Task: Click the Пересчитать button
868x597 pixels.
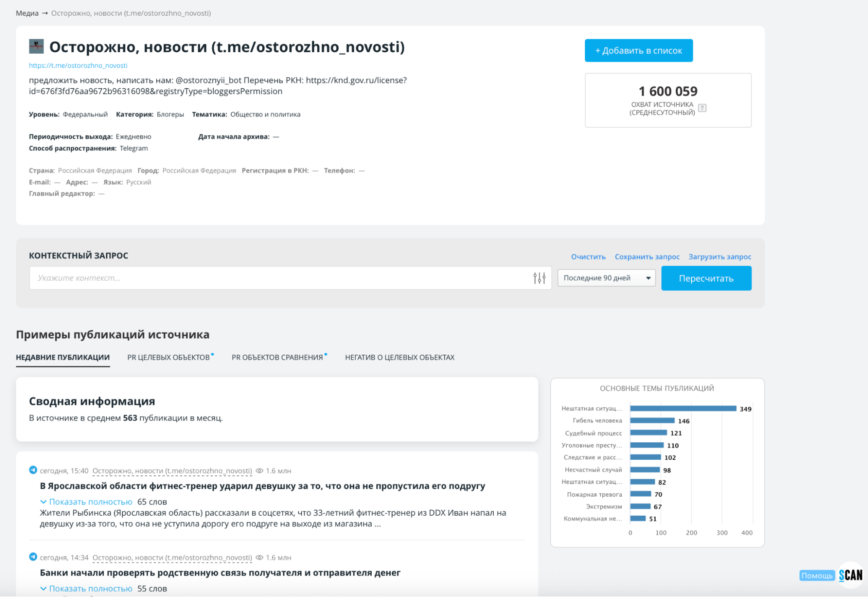Action: pos(706,279)
